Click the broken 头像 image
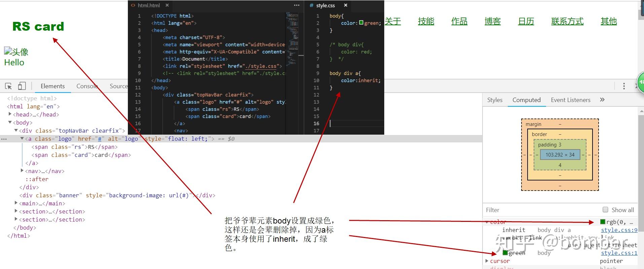644x269 pixels. click(16, 52)
